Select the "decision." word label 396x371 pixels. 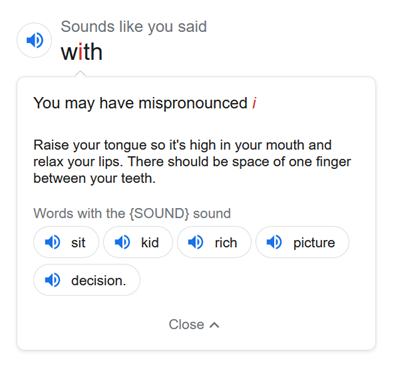(99, 281)
